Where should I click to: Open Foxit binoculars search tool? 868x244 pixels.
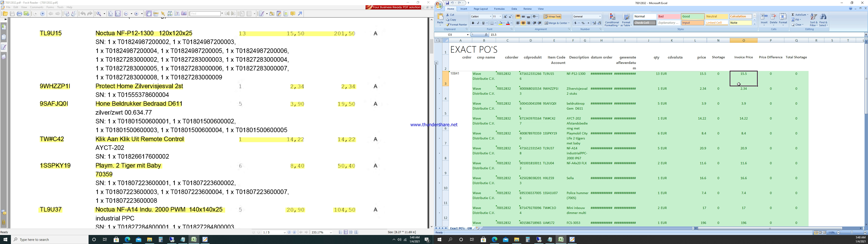pyautogui.click(x=170, y=14)
